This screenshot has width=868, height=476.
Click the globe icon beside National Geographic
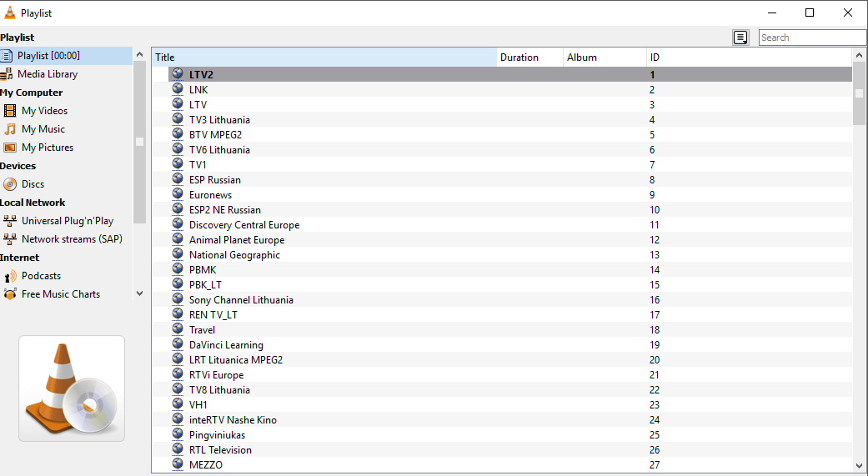click(x=178, y=253)
